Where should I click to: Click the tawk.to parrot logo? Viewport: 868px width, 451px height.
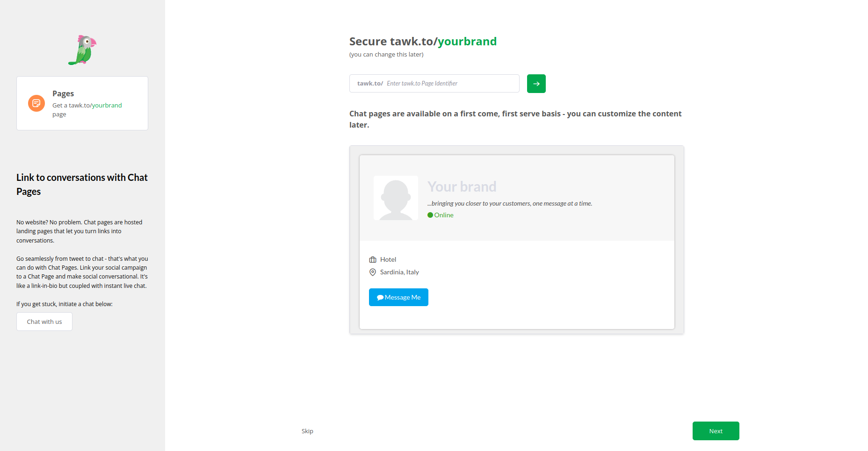pyautogui.click(x=82, y=50)
